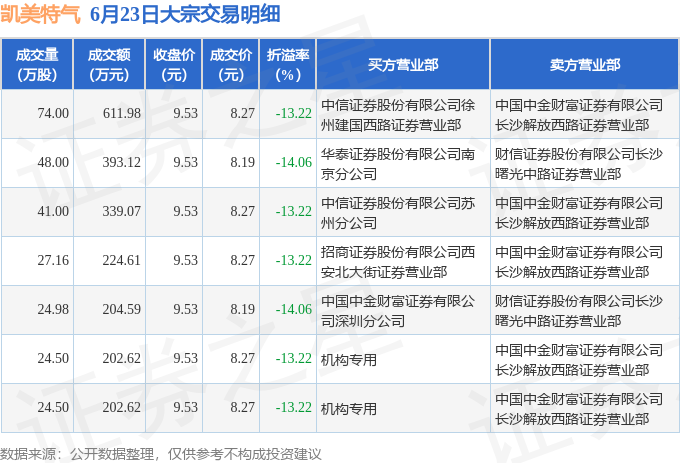680x463 pixels.
Task: Select the 收盘价(元) column header
Action: [x=174, y=65]
